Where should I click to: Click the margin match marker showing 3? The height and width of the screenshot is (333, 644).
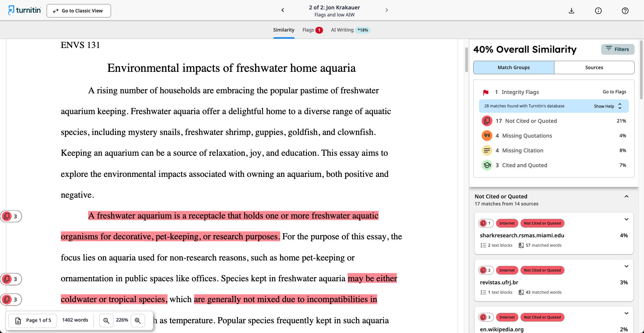pyautogui.click(x=11, y=216)
